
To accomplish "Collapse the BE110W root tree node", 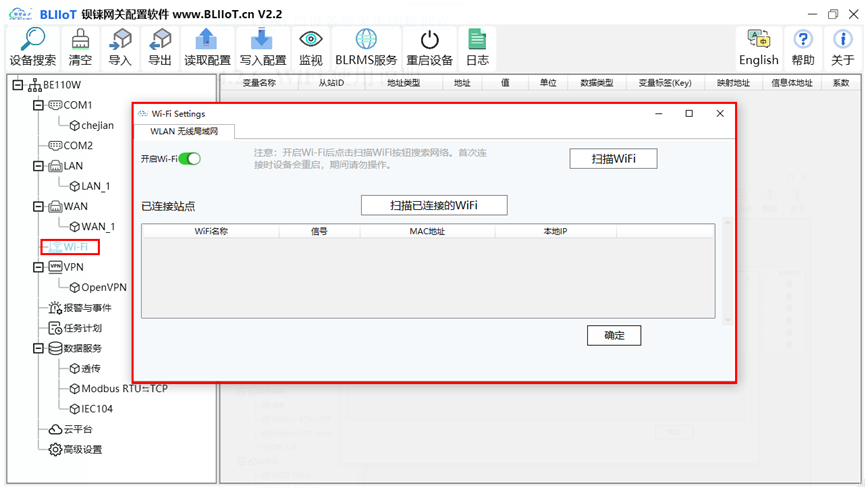I will pos(18,85).
